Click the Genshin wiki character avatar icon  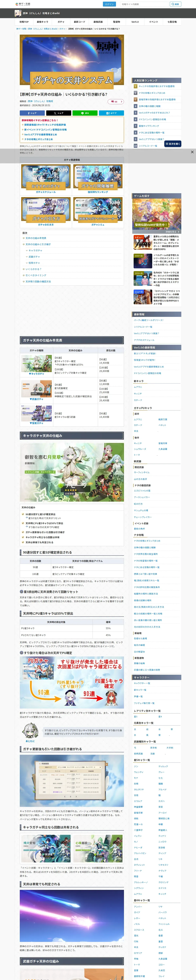(18, 13)
